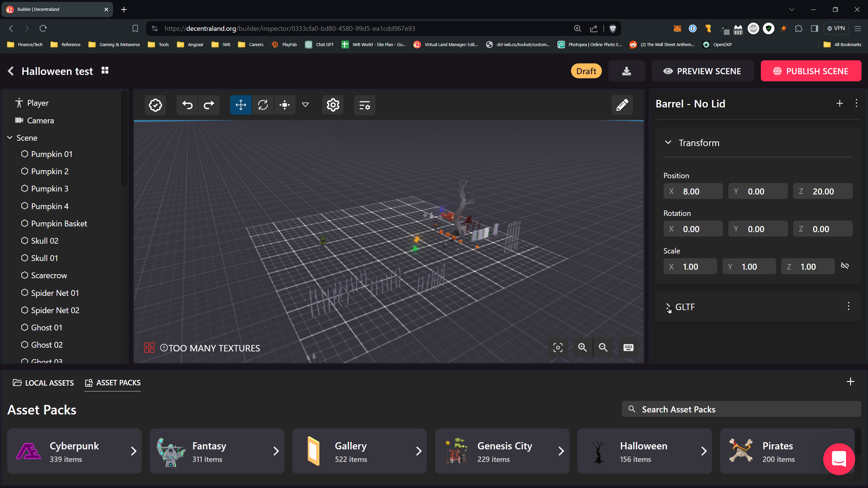Click the rotate tool icon
Viewport: 868px width, 488px height.
263,105
